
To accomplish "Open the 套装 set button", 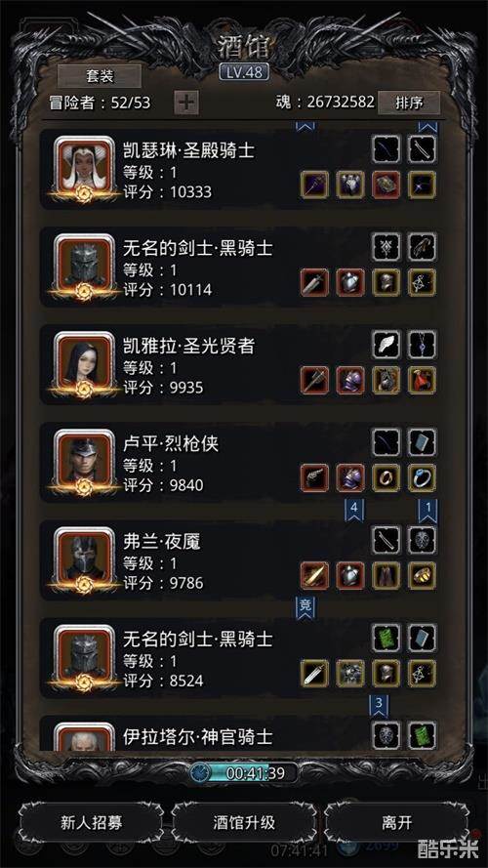I will 100,76.
